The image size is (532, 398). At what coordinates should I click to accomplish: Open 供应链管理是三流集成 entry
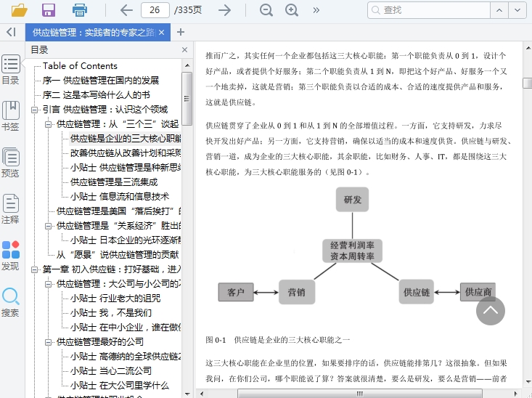[114, 182]
